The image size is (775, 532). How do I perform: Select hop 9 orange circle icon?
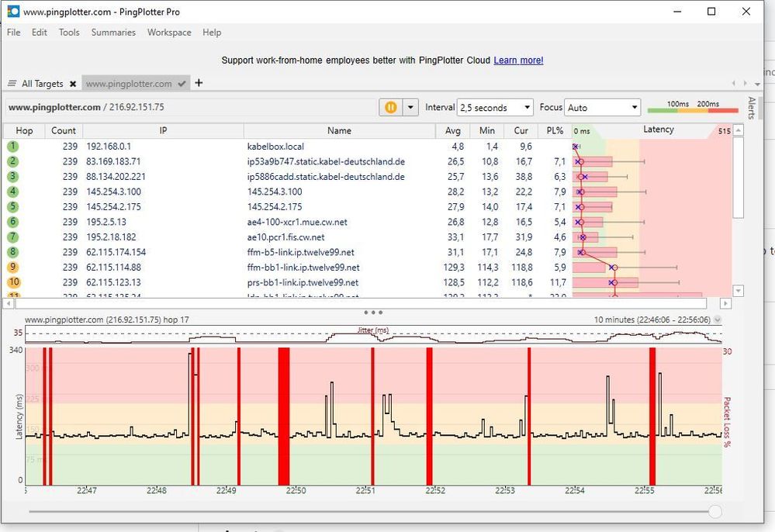(x=13, y=268)
